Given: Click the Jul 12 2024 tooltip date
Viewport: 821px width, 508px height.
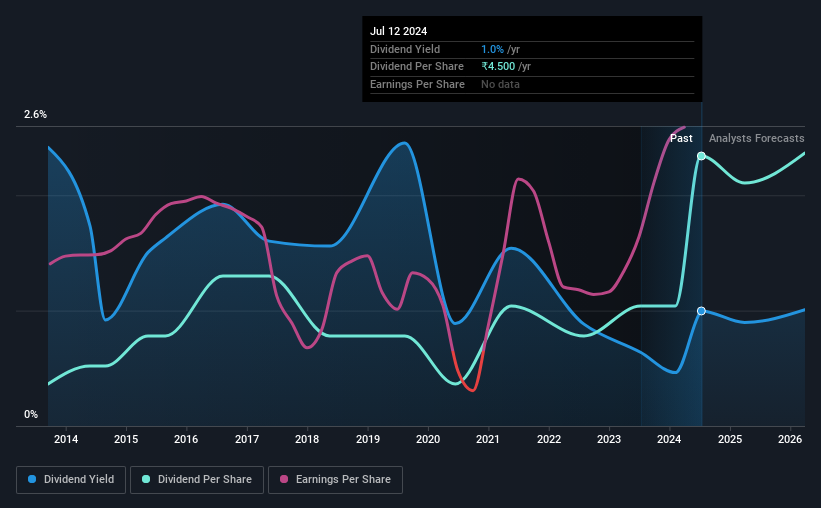Looking at the screenshot, I should pyautogui.click(x=398, y=31).
